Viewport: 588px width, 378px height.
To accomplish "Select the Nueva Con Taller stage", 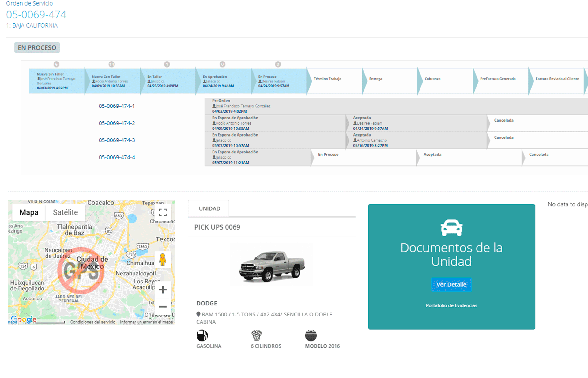I will click(x=113, y=81).
